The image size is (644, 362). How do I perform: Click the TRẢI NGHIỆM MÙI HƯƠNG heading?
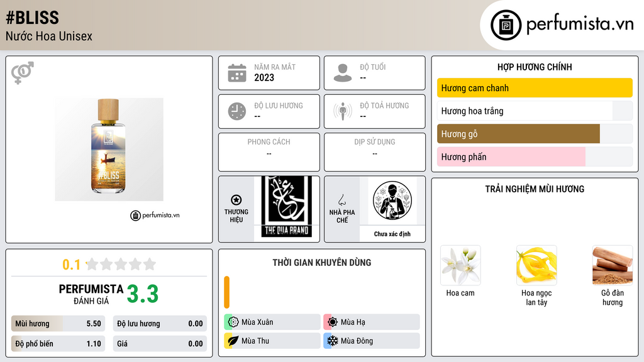pyautogui.click(x=535, y=189)
